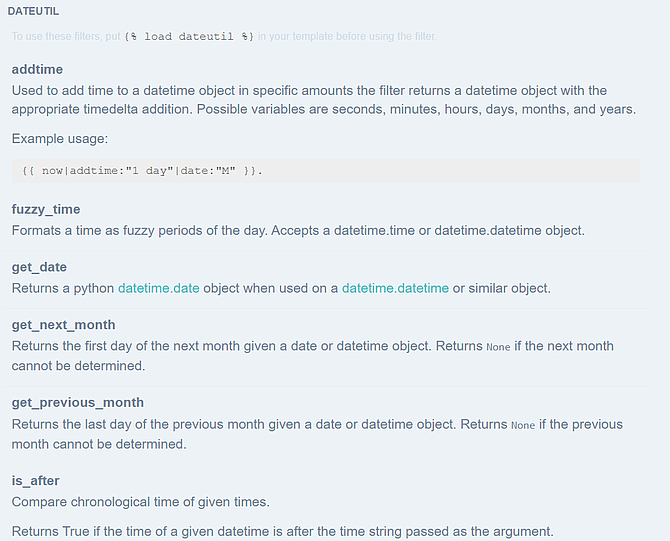The height and width of the screenshot is (541, 670).
Task: Select the get_date filter heading
Action: [x=39, y=267]
